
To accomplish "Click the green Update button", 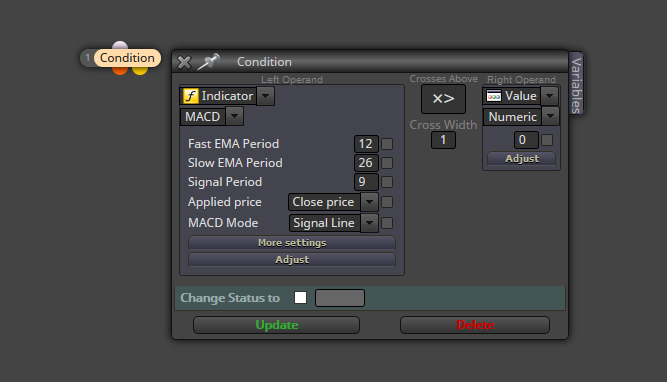I will [276, 325].
